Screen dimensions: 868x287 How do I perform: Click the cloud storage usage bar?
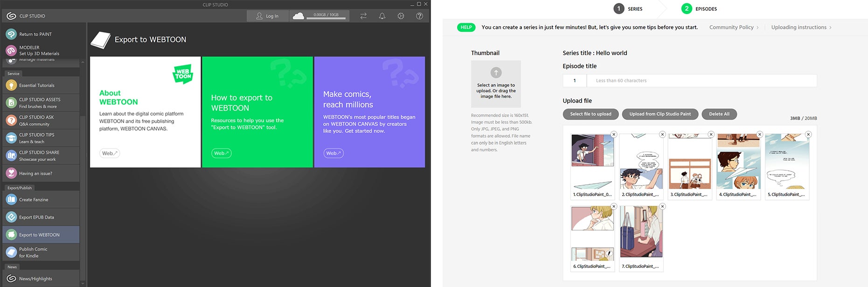click(326, 18)
